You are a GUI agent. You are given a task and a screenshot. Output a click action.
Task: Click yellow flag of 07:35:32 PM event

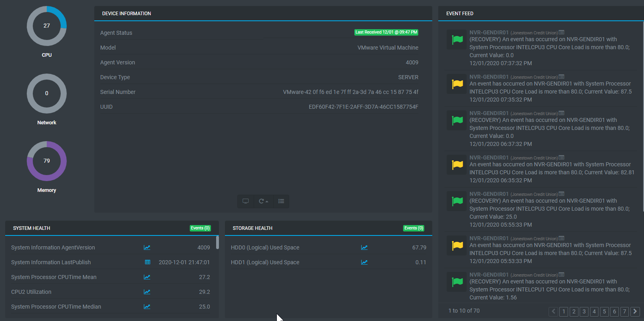[x=457, y=84]
